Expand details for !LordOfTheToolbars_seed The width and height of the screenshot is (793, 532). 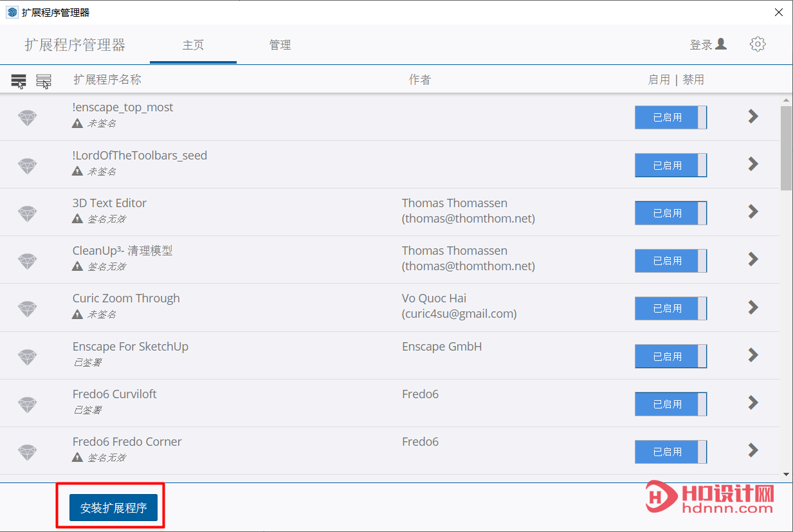tap(753, 164)
